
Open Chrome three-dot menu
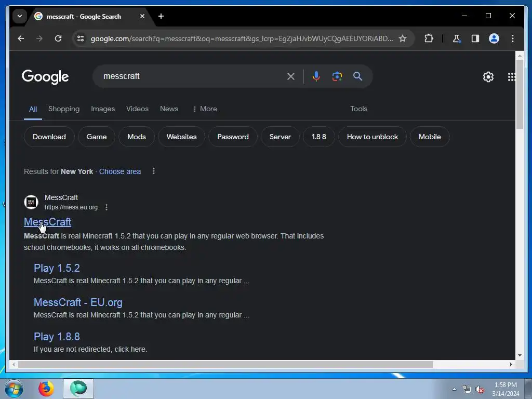[512, 38]
